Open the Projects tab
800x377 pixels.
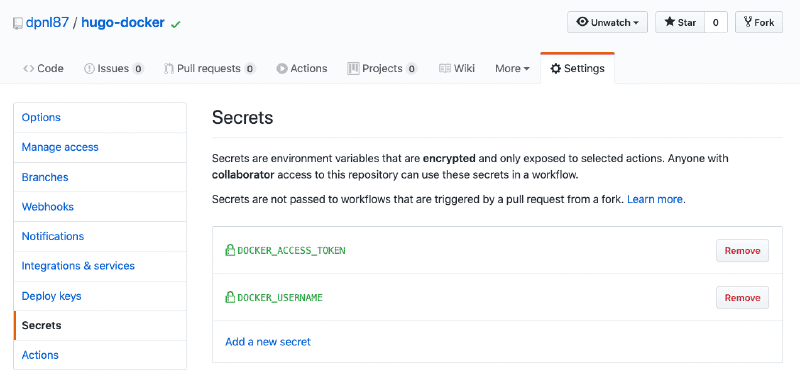(x=382, y=68)
